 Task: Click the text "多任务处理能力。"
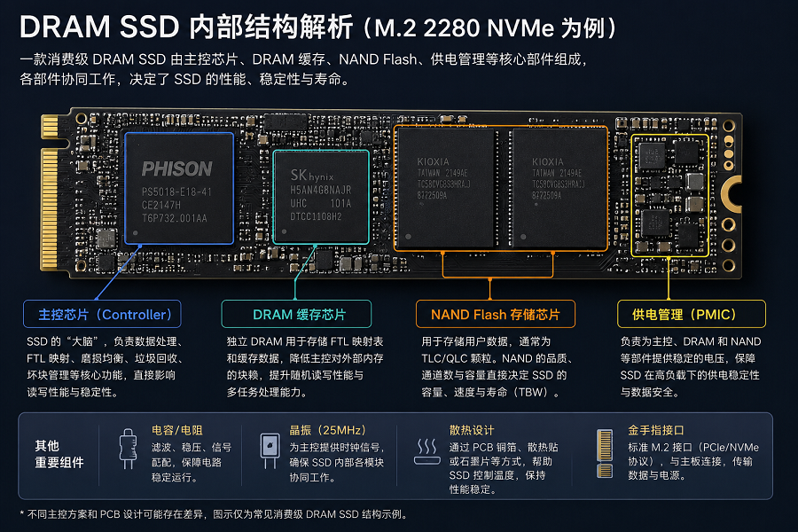click(267, 392)
